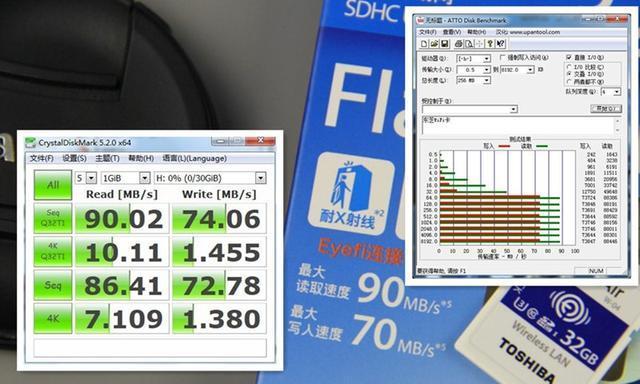Click the 4K write value 1.380
The height and width of the screenshot is (384, 640).
pos(220,318)
